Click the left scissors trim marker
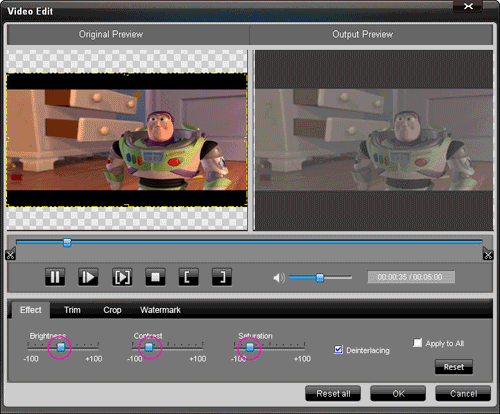The height and width of the screenshot is (414, 500). pyautogui.click(x=10, y=254)
